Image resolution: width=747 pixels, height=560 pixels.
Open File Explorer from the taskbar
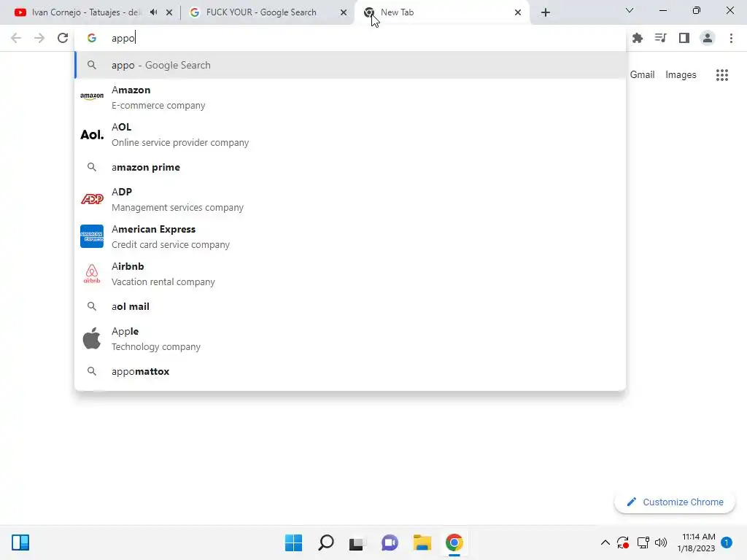(422, 542)
